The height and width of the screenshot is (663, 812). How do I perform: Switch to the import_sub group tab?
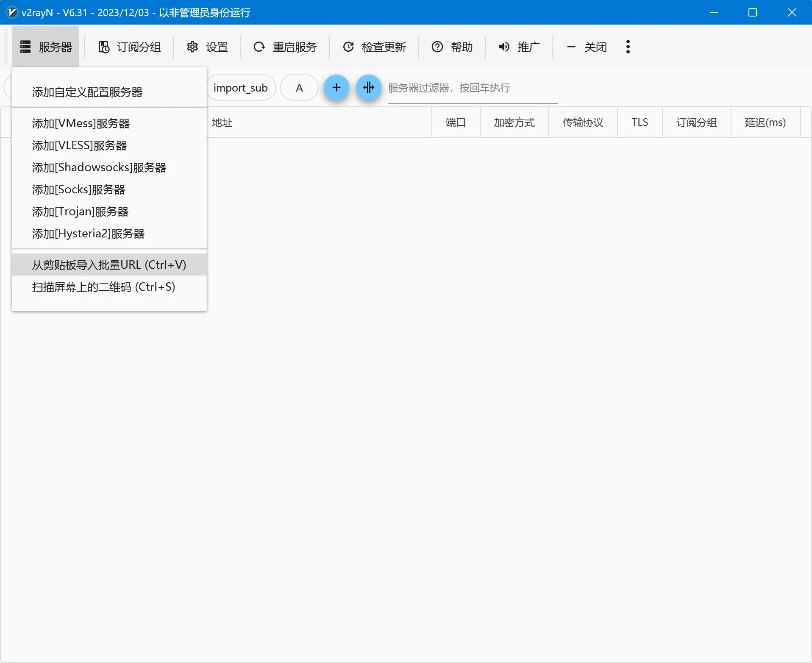pos(240,88)
